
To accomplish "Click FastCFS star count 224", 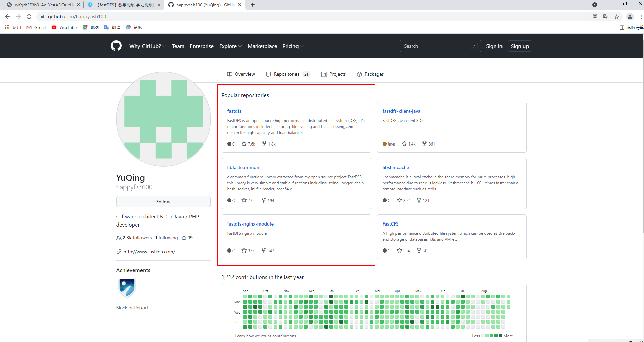I will 404,251.
